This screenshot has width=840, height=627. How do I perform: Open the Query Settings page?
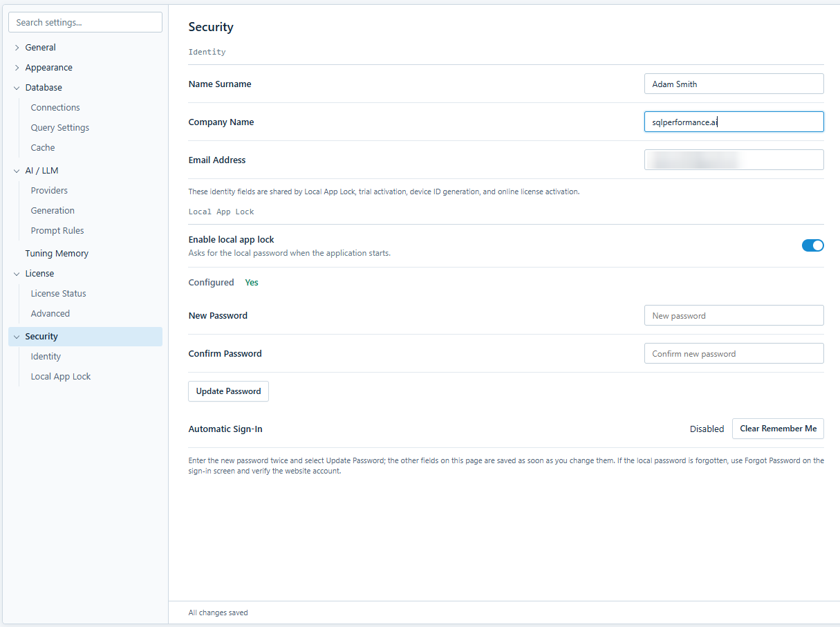pyautogui.click(x=60, y=128)
